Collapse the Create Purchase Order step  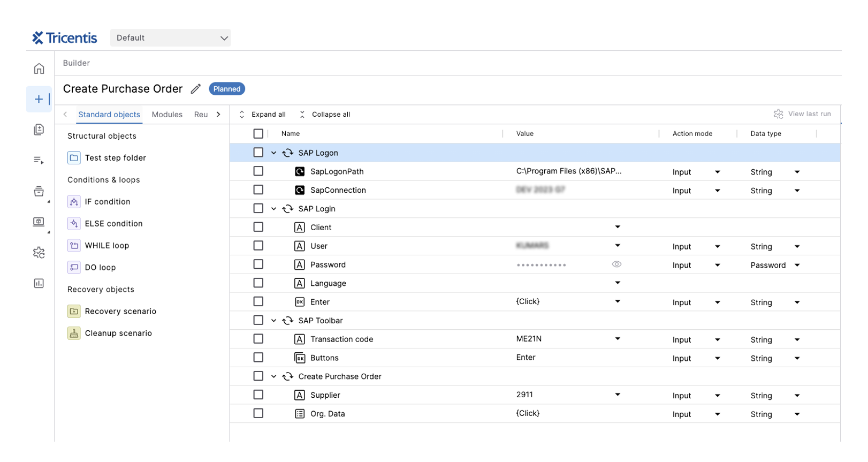click(274, 377)
